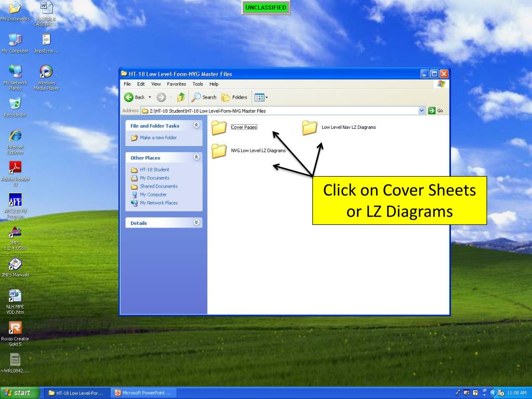Go back with the Back button
Screen dimensions: 532x399
click(x=135, y=97)
